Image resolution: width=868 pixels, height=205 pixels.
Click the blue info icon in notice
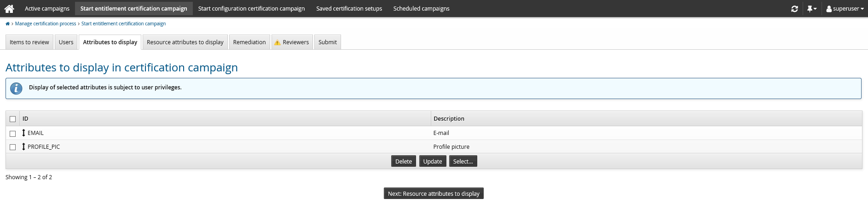16,88
